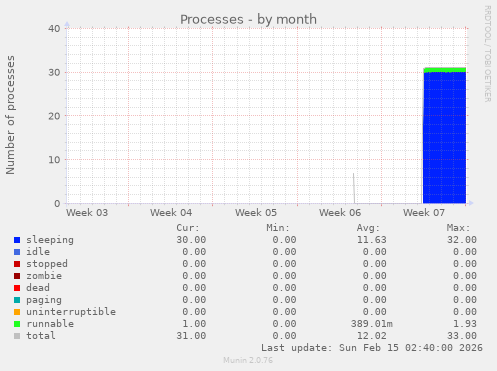This screenshot has width=497, height=371.
Task: Click the uninterruptible legend color swatch
Action: pos(17,312)
